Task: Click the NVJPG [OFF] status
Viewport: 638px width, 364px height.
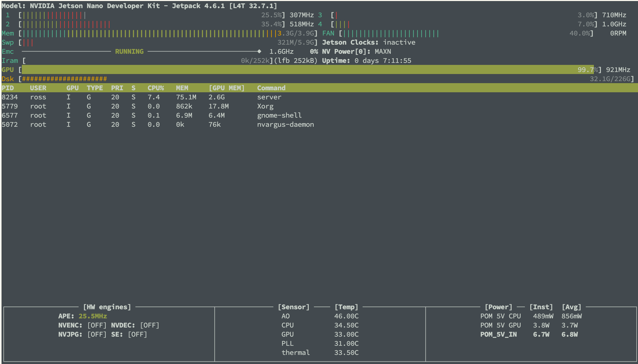Action: coord(97,334)
